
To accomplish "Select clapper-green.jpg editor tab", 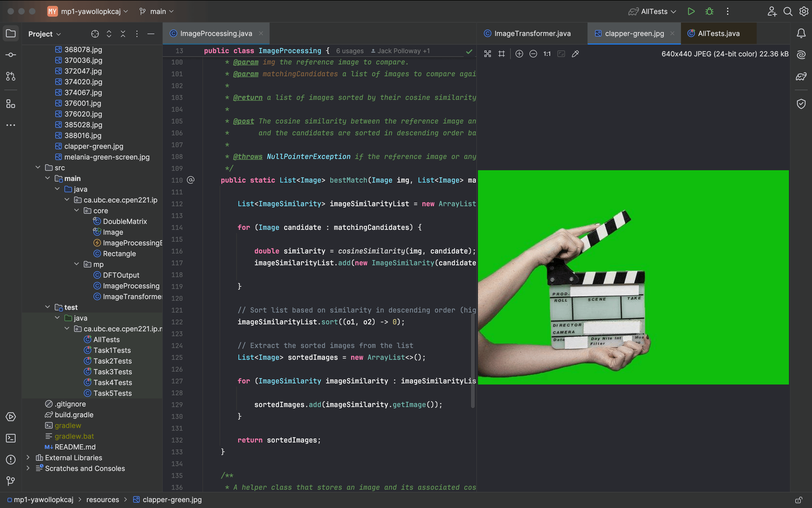I will [634, 33].
